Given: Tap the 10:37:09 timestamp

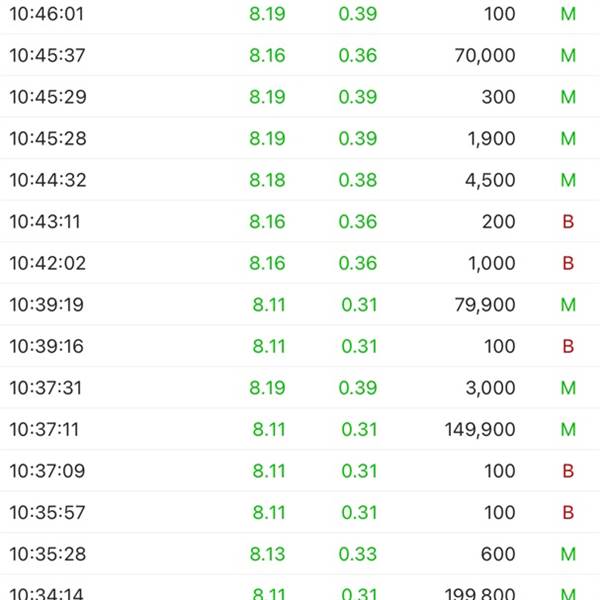Looking at the screenshot, I should [47, 471].
